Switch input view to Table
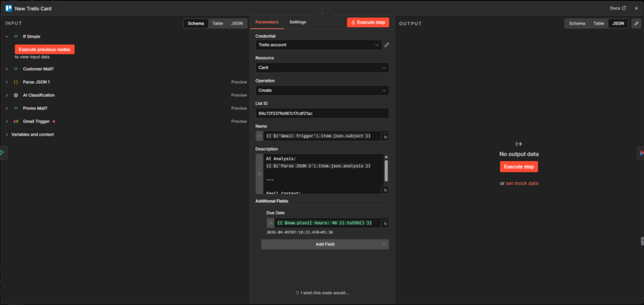Viewport: 644px width, 305px height. coord(218,23)
